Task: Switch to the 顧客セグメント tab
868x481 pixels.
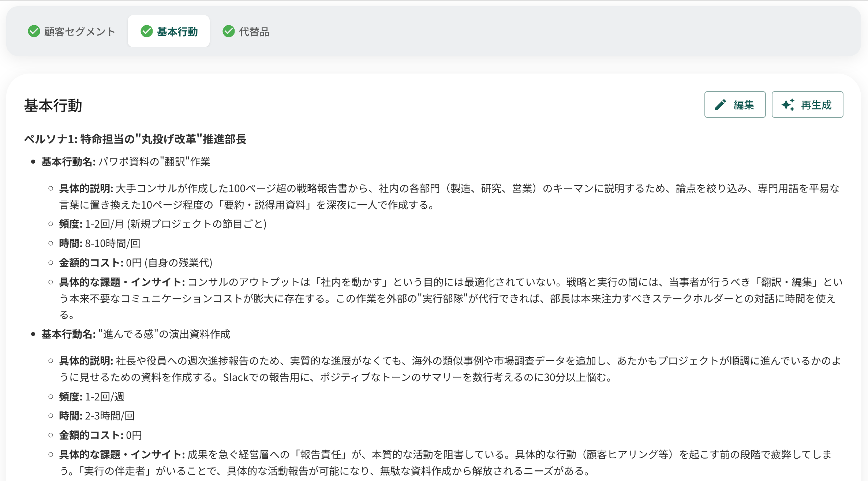Action: (x=79, y=32)
